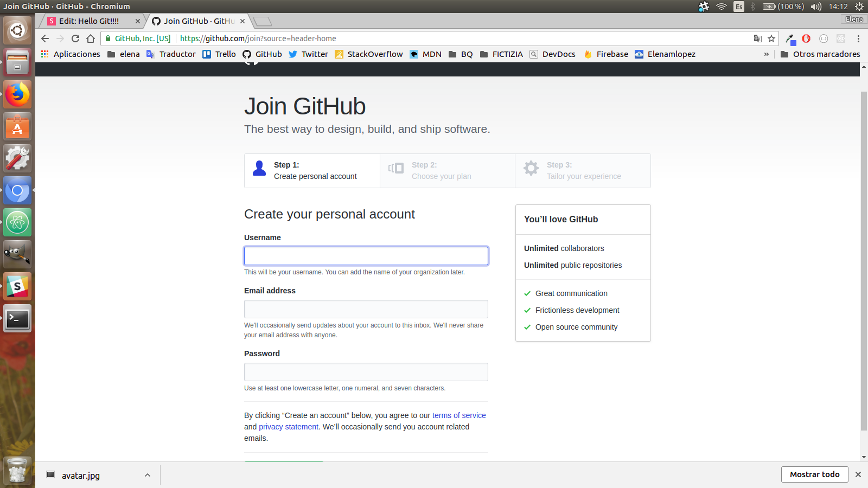Open the volume sound indicator
This screenshot has height=488, width=868.
816,7
